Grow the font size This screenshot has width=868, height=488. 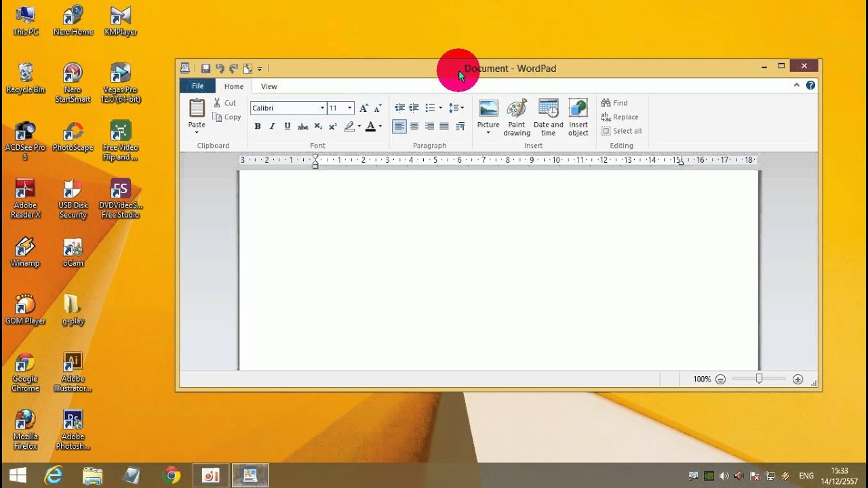(363, 108)
